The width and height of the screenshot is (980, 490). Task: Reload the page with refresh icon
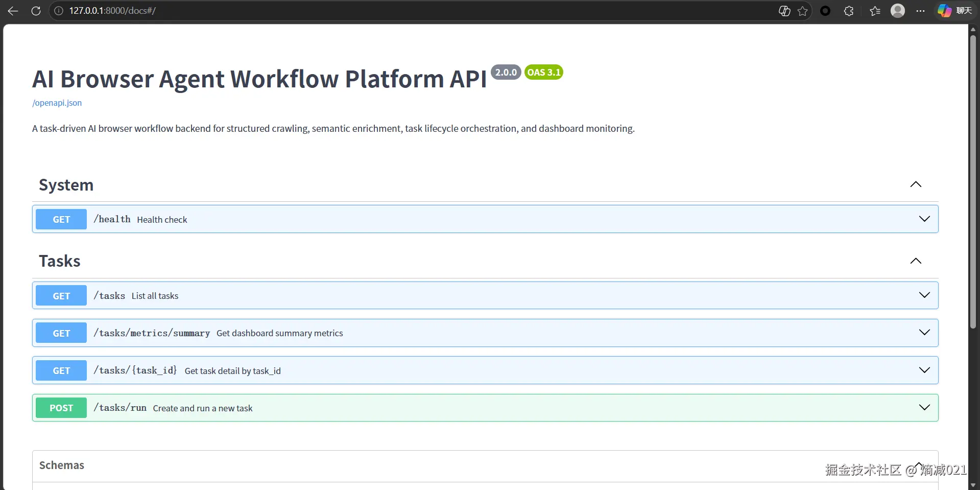tap(36, 10)
